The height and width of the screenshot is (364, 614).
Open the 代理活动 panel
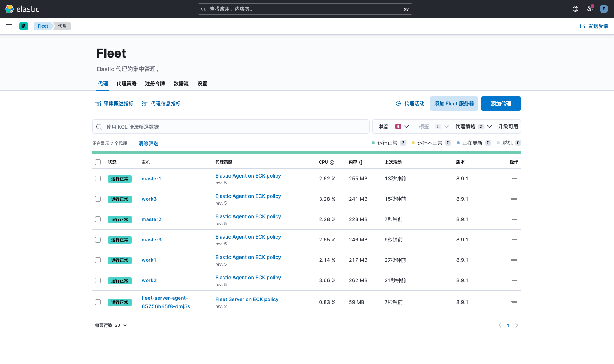point(410,104)
